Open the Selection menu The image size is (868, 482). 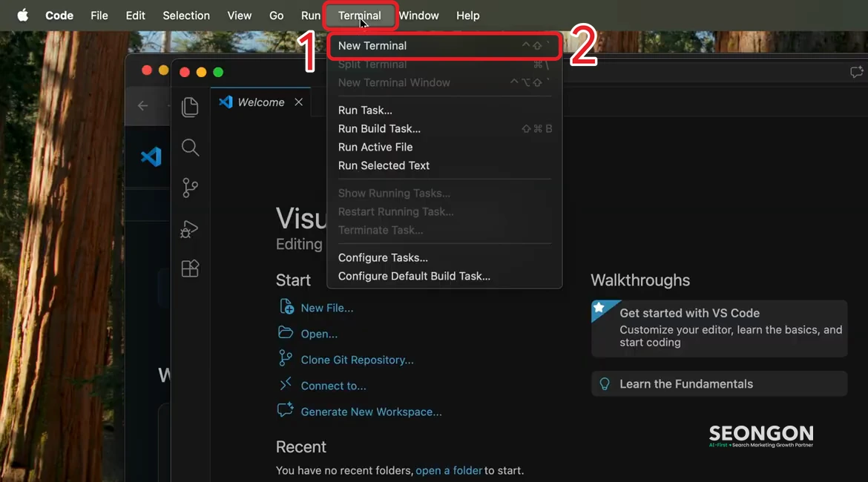click(186, 16)
